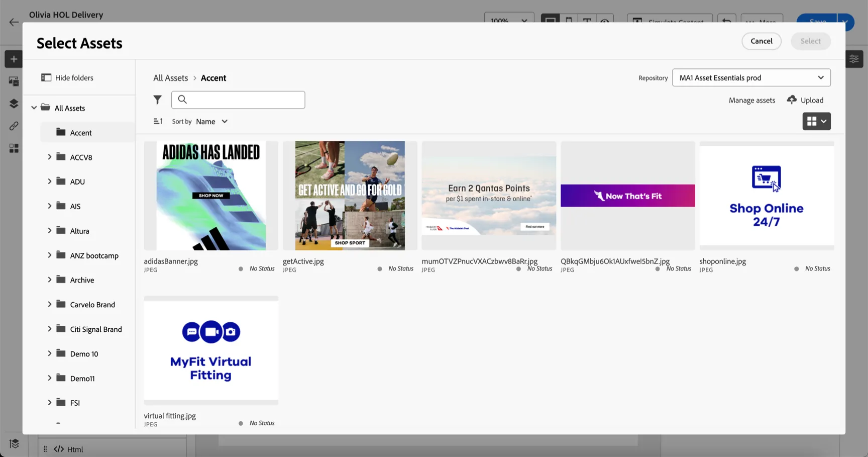The width and height of the screenshot is (868, 457).
Task: Go to All Assets breadcrumb
Action: point(170,78)
